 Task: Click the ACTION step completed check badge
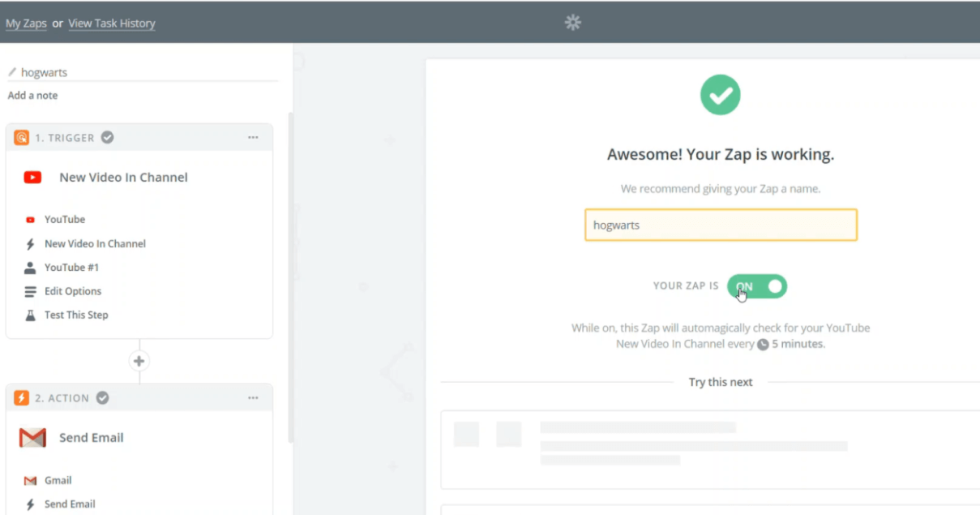(x=102, y=397)
